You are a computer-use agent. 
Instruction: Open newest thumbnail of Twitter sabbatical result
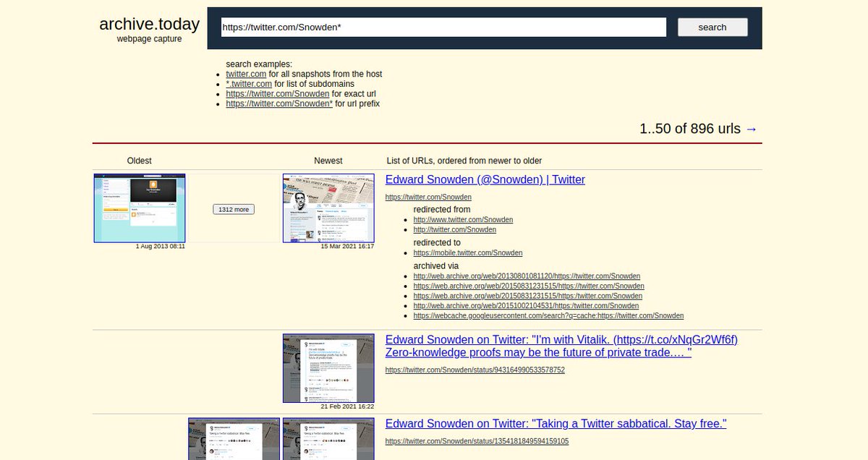tap(328, 439)
